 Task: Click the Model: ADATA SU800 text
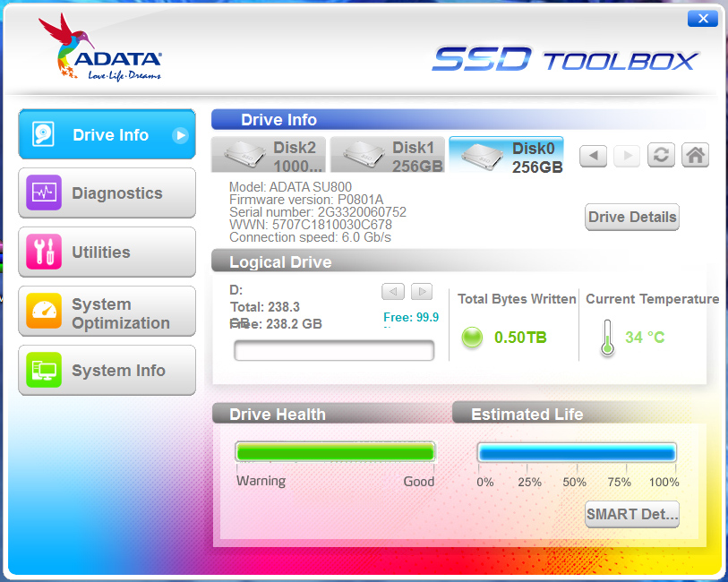pos(290,187)
